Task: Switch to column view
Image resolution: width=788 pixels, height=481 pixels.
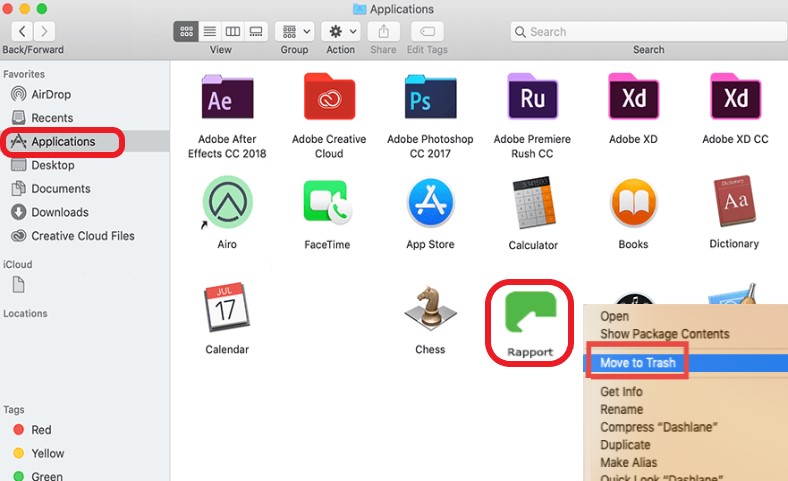Action: (233, 31)
